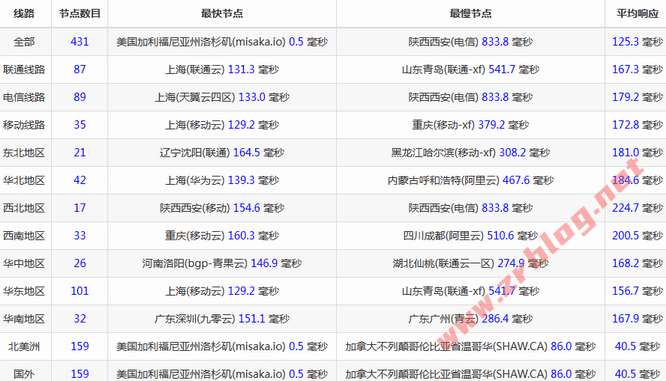Click misaka.io fastest node in 全部 row
Screen dimensions: 666x381
click(222, 42)
